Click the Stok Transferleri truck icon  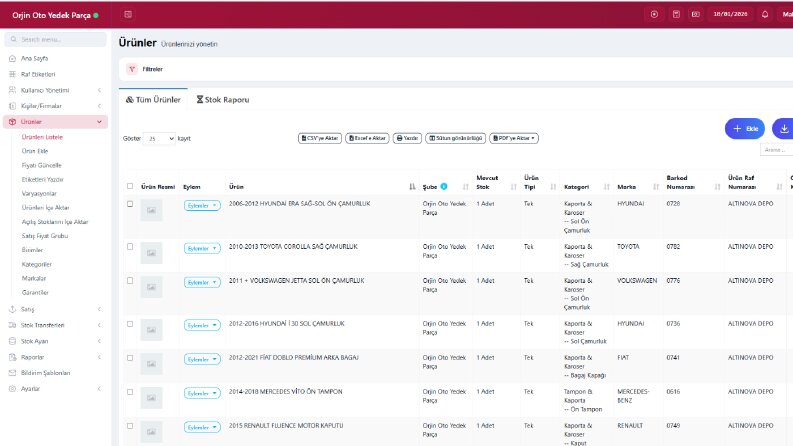(x=12, y=325)
